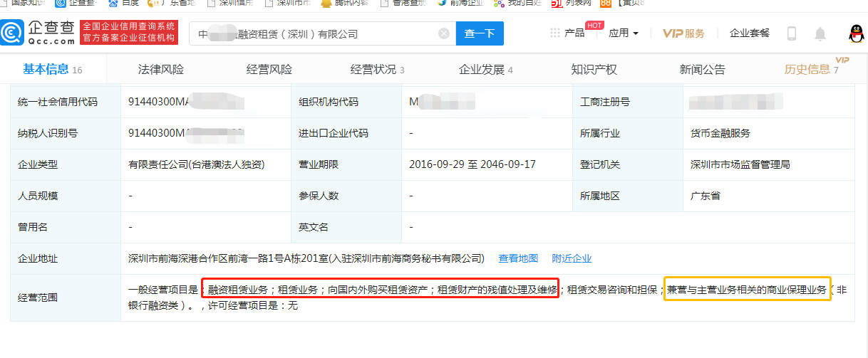This screenshot has width=868, height=358.
Task: Select the 广东省 region value
Action: [706, 196]
